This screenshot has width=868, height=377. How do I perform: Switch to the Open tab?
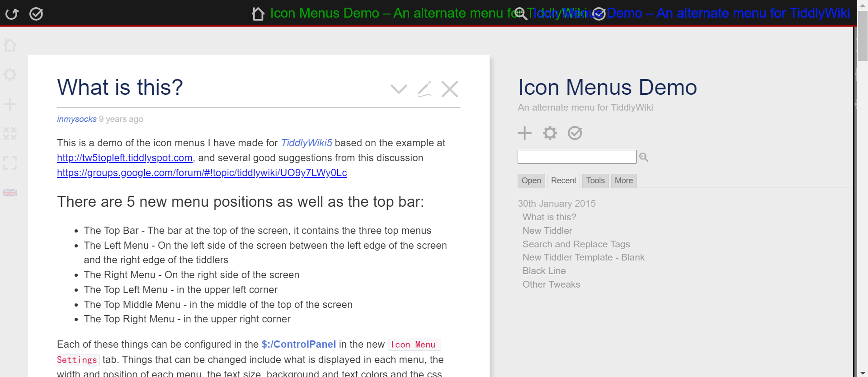pos(531,181)
